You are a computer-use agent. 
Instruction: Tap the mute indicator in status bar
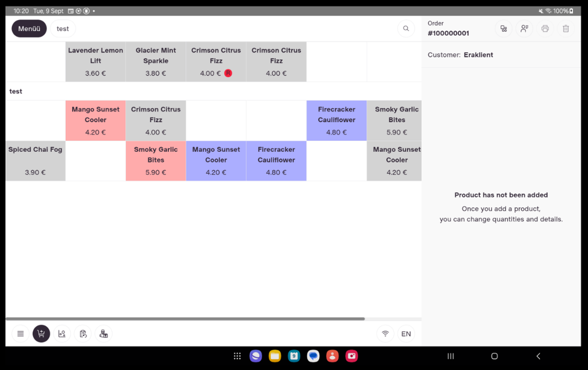pyautogui.click(x=541, y=11)
